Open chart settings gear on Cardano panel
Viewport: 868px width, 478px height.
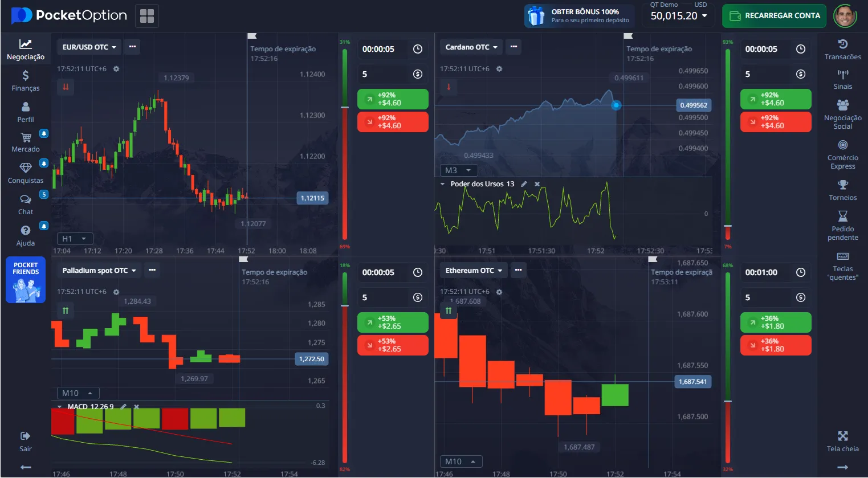coord(499,69)
